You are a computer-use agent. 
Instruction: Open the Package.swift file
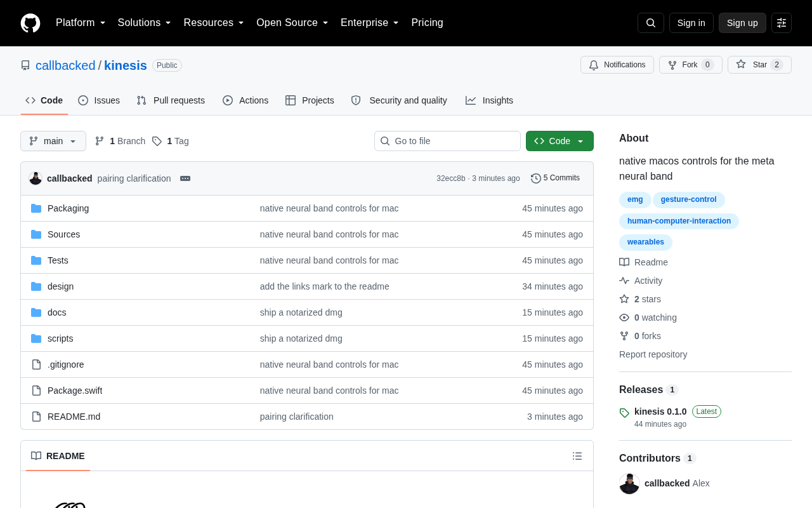coord(75,391)
